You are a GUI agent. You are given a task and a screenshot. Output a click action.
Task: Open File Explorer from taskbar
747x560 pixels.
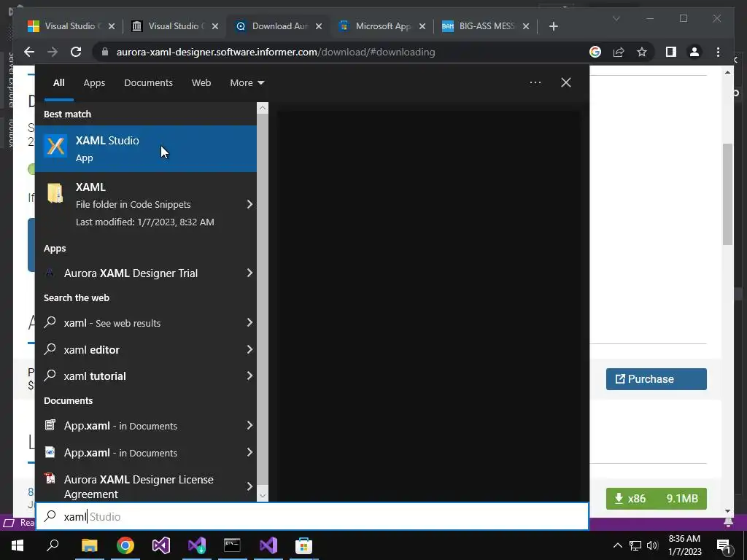point(89,545)
